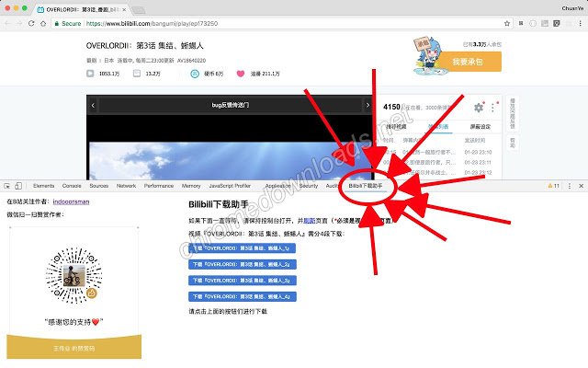Click the 发送时间 column header

pos(475,140)
